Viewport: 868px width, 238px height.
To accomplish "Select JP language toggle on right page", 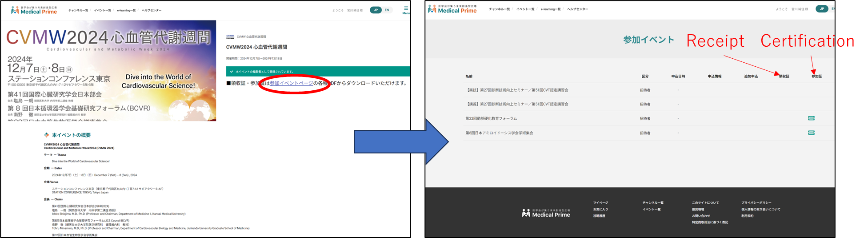I will coord(821,9).
